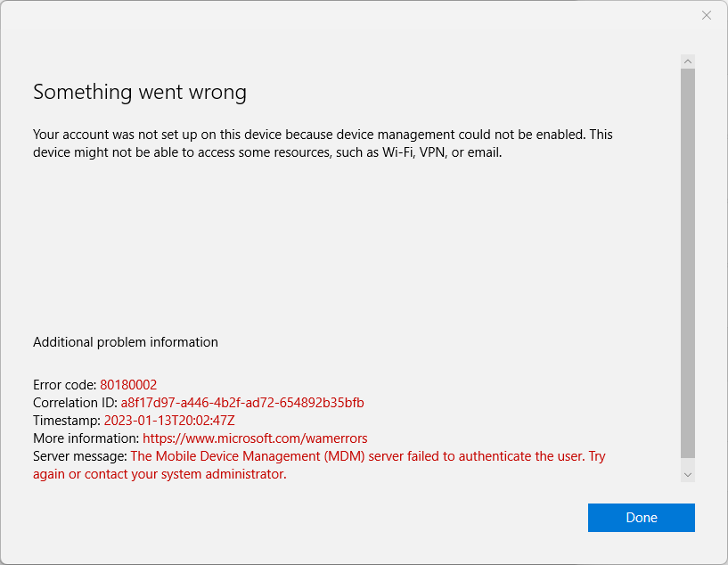Click the scrollbar track below the thumb
Viewport: 728px width, 565px height.
coord(687,459)
